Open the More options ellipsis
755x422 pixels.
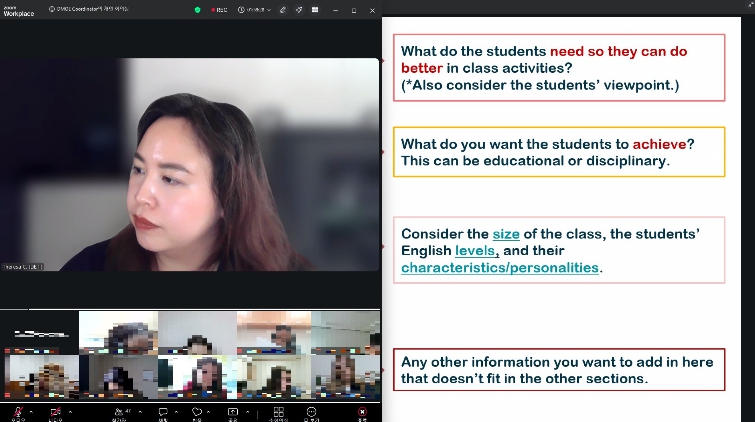click(312, 411)
